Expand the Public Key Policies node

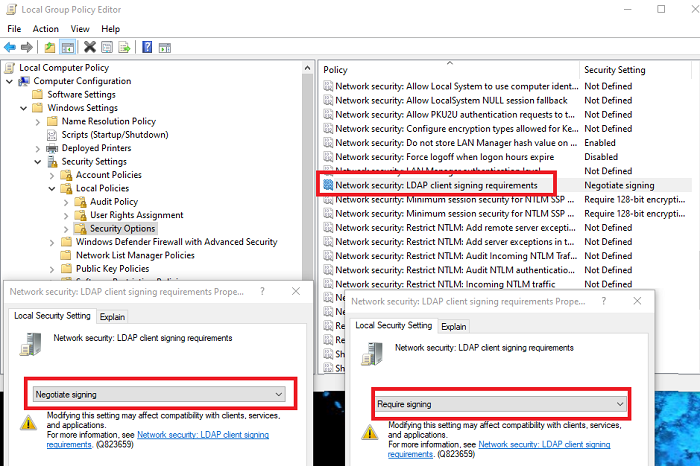[52, 269]
